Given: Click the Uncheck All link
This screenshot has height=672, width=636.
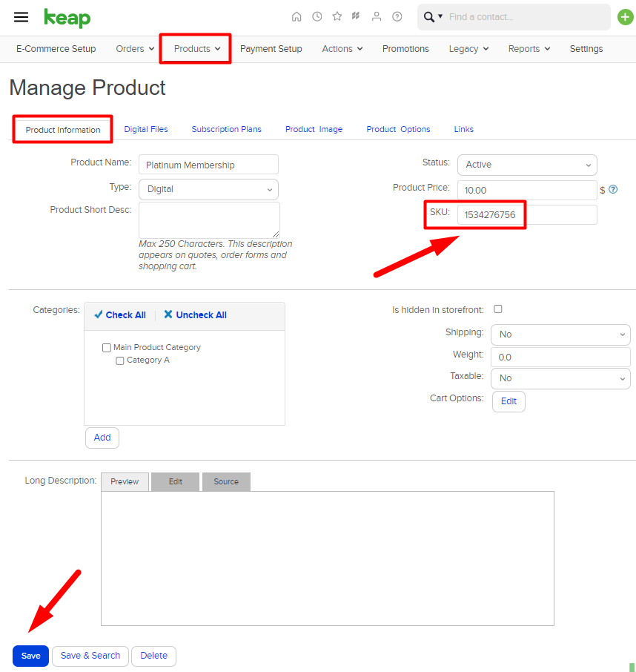Looking at the screenshot, I should 202,315.
